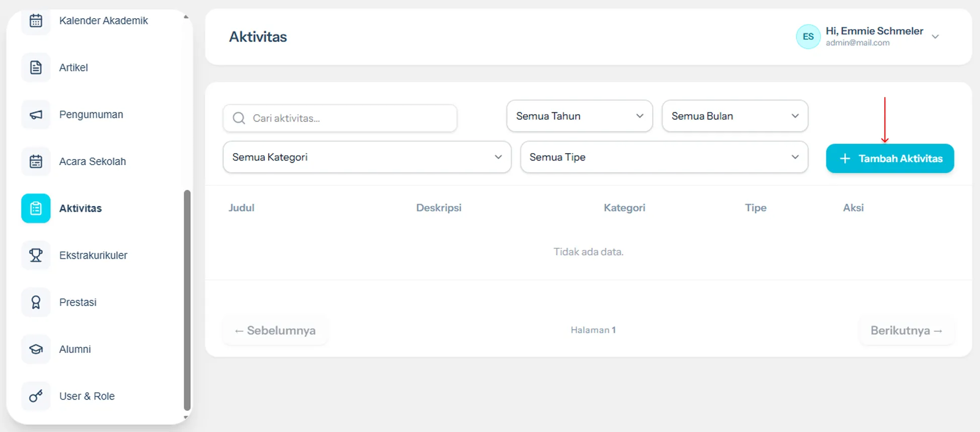This screenshot has height=432, width=980.
Task: Click the Ekstrakurikuler trophy icon
Action: coord(36,255)
